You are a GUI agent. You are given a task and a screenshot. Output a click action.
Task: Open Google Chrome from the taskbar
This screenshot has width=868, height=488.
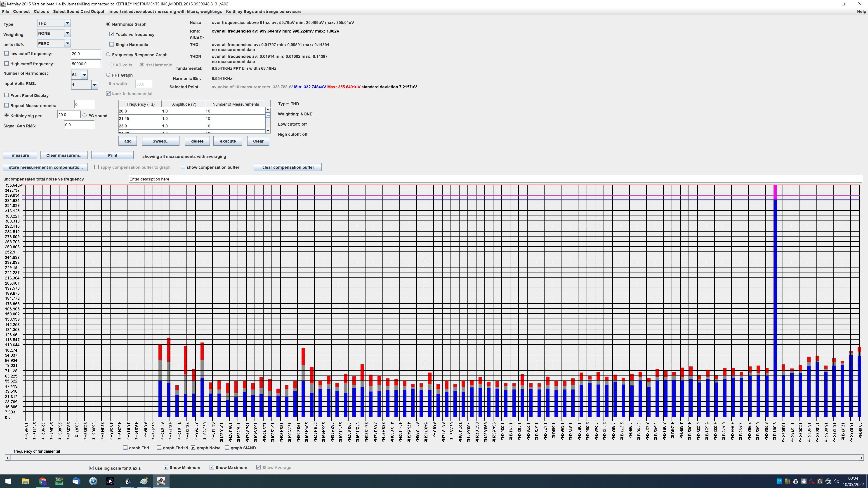pos(42,481)
